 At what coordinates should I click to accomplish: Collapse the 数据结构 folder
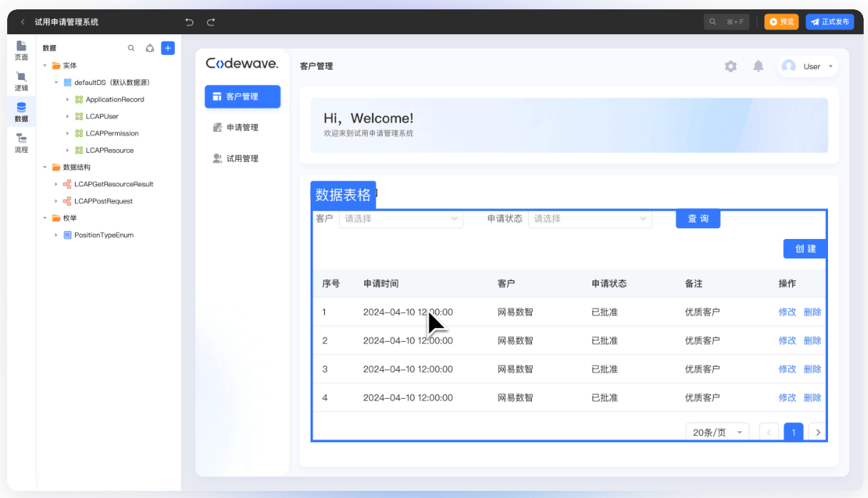[45, 168]
